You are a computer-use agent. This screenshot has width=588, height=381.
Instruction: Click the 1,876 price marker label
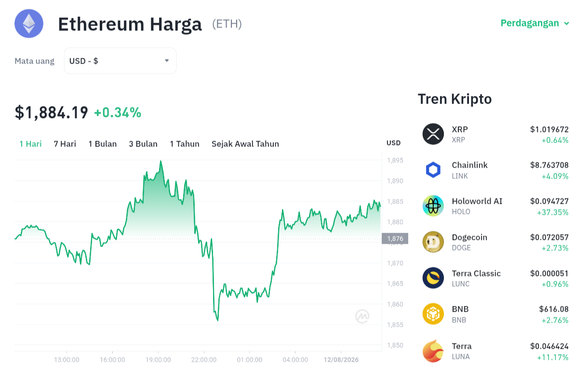(395, 238)
